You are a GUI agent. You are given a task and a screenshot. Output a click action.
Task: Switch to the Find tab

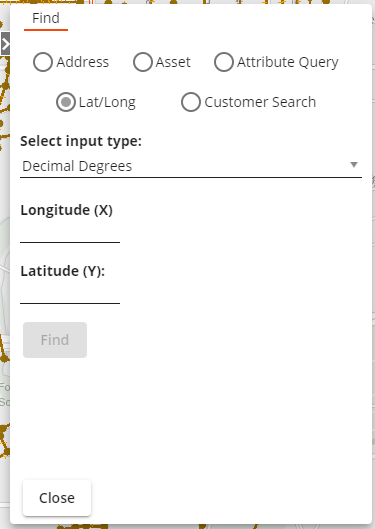click(46, 19)
